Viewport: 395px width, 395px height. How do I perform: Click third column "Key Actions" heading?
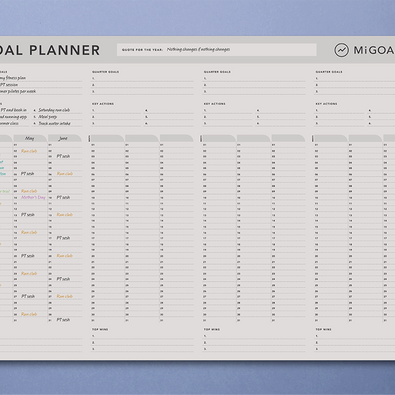tap(214, 104)
